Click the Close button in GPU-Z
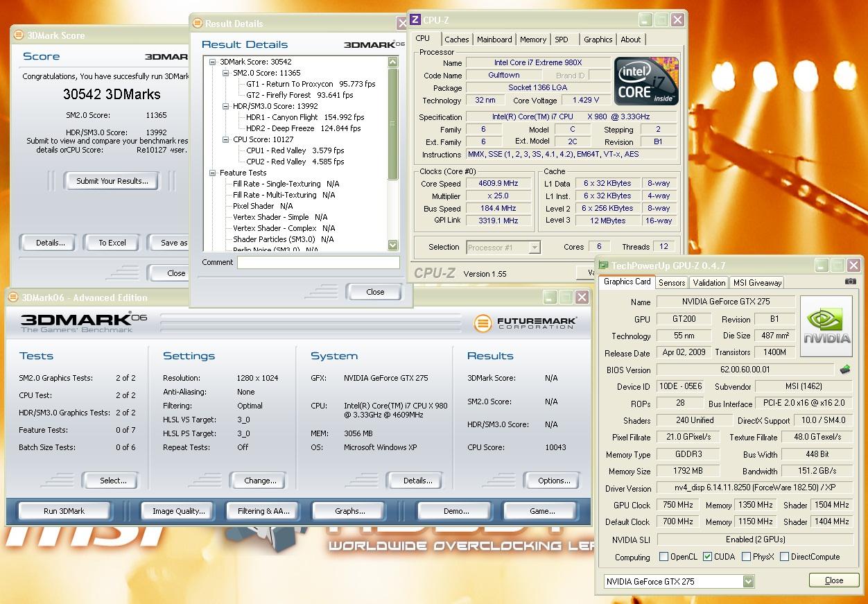The image size is (868, 604). (x=834, y=580)
